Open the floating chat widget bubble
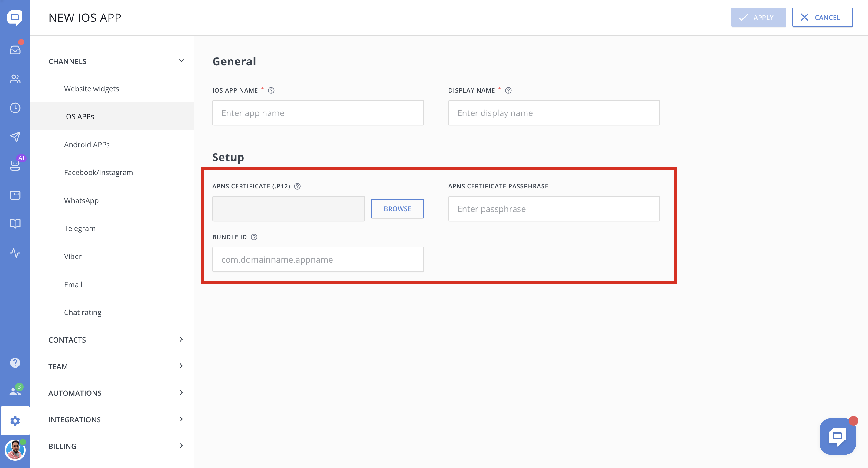868x468 pixels. (837, 436)
